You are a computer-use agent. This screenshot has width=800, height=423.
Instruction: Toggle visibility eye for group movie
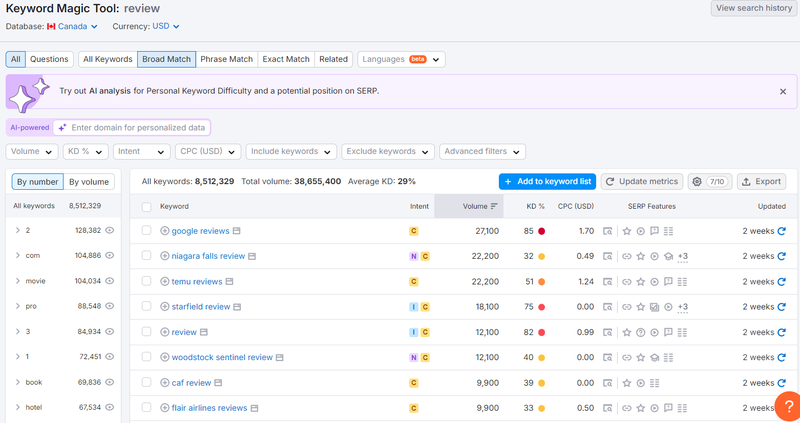point(110,281)
